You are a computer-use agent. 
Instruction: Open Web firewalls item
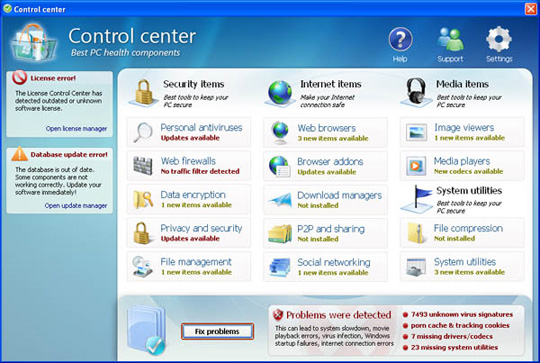coord(189,166)
